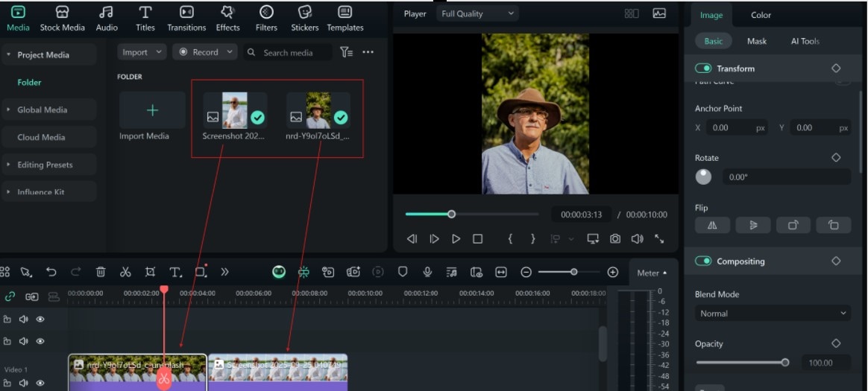Click the player volume speaker icon

tap(637, 239)
